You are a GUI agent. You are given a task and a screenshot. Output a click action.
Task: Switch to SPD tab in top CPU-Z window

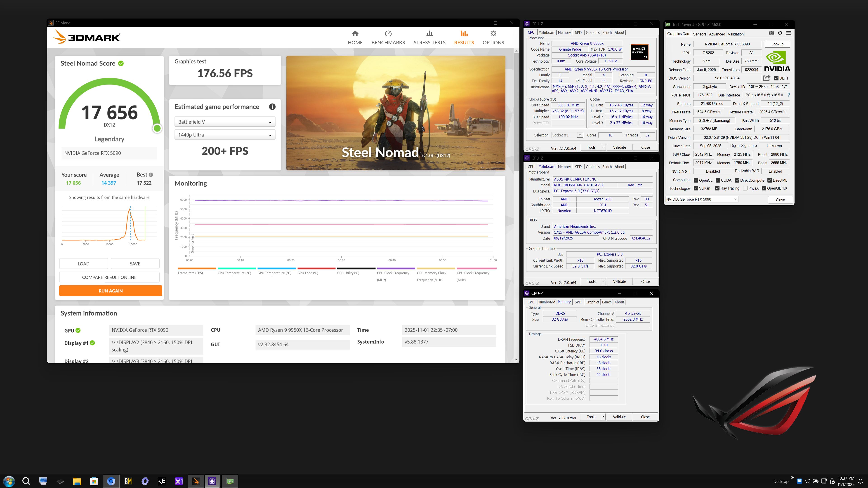point(578,33)
